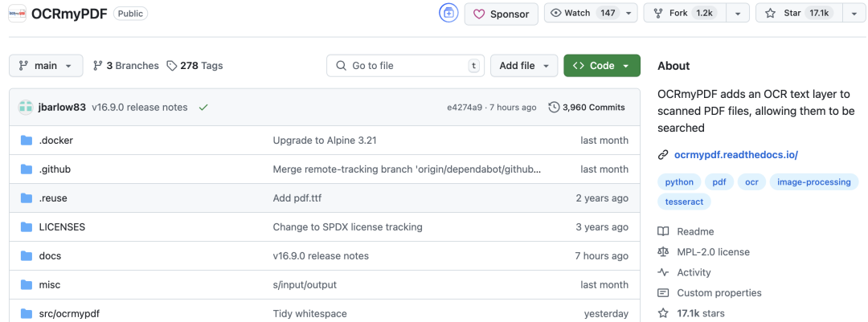Click the OCRmyPDF repository logo icon
Image resolution: width=868 pixels, height=322 pixels.
tap(17, 14)
